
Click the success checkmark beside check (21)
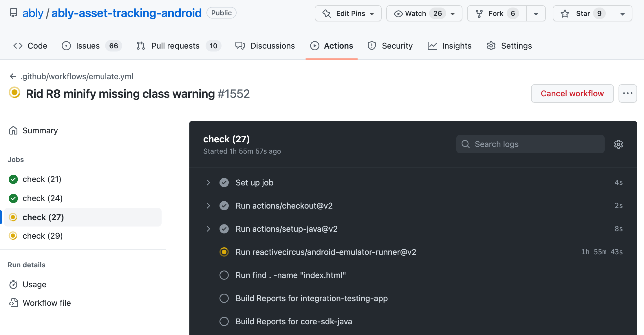[x=13, y=179]
